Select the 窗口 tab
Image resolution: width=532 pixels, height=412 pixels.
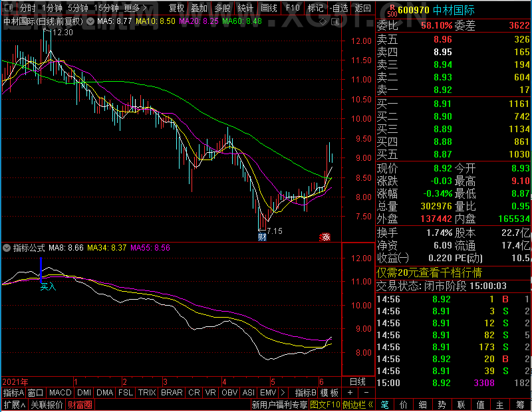(x=36, y=393)
